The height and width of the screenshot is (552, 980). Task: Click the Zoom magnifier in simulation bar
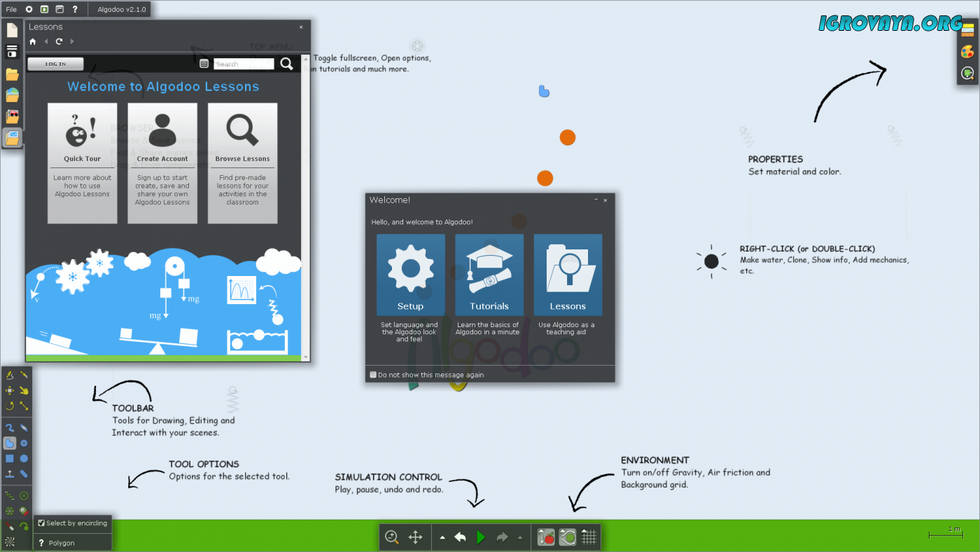pos(392,537)
